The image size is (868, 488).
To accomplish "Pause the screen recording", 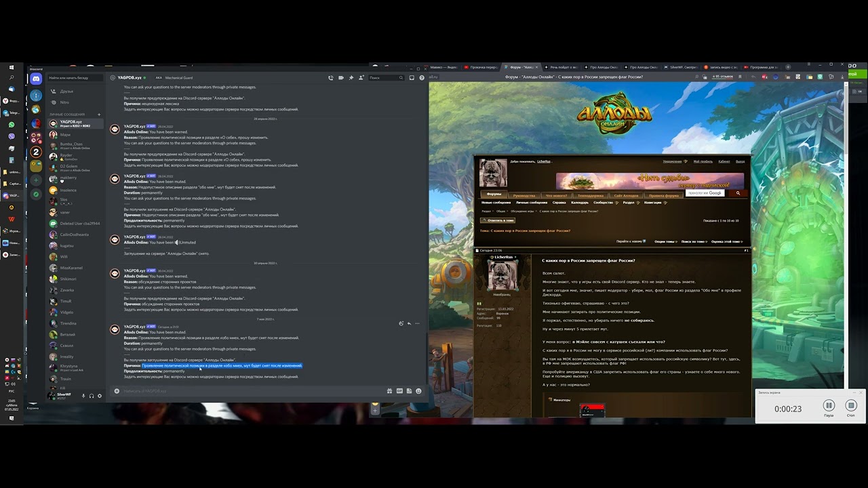I will coord(829,405).
